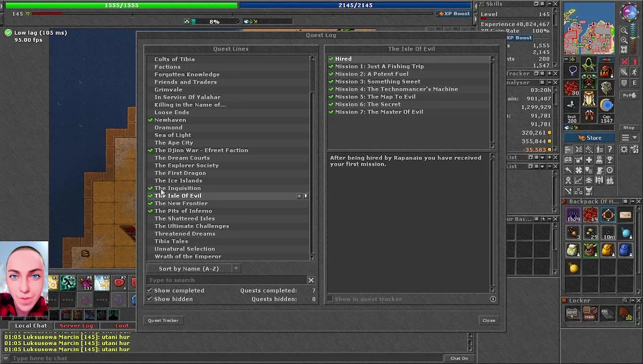
Task: Search the Locker with magnifier icon
Action: 625,301
